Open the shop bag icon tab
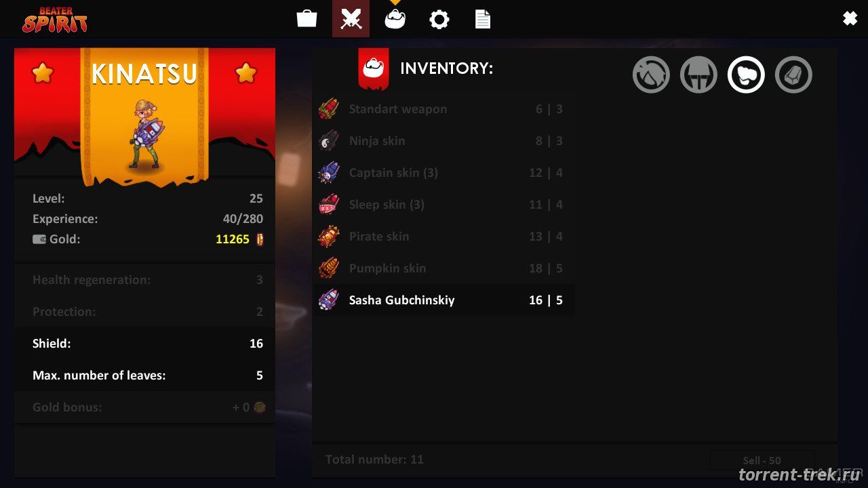 307,18
